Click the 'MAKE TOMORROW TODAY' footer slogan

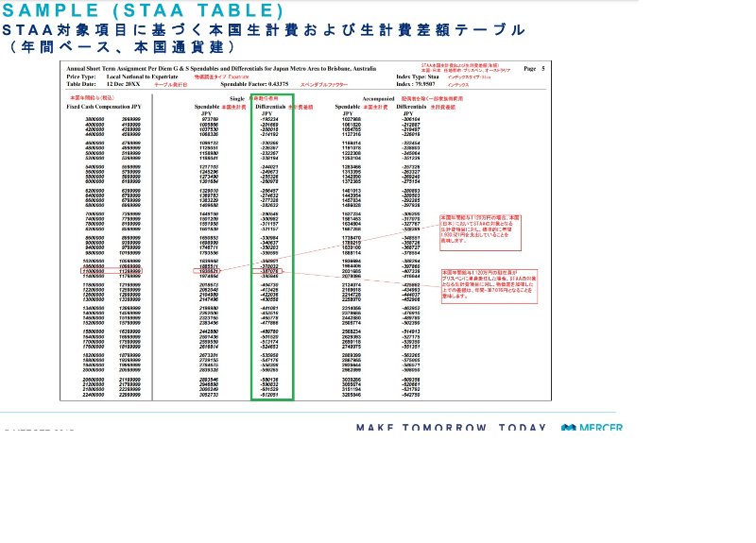click(452, 428)
